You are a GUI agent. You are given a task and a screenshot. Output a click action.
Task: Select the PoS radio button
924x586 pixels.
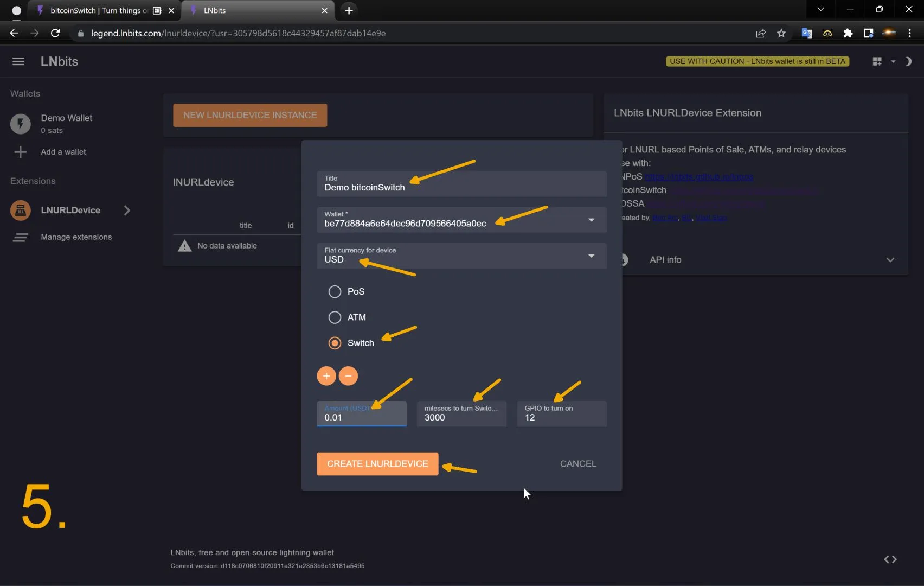[335, 292]
